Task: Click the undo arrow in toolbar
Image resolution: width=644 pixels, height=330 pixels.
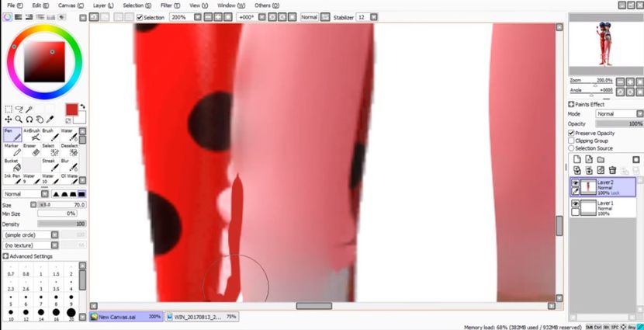Action: 94,17
